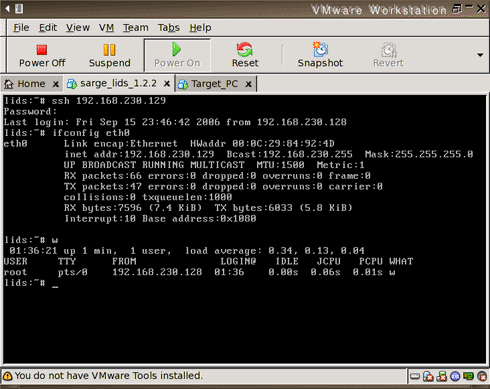Click the CD-ROM device status icon

(428, 377)
